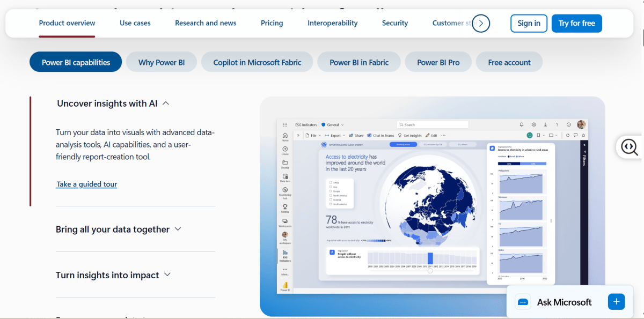The width and height of the screenshot is (644, 319).
Task: Click Chat in Teams in the report toolbar
Action: [380, 136]
